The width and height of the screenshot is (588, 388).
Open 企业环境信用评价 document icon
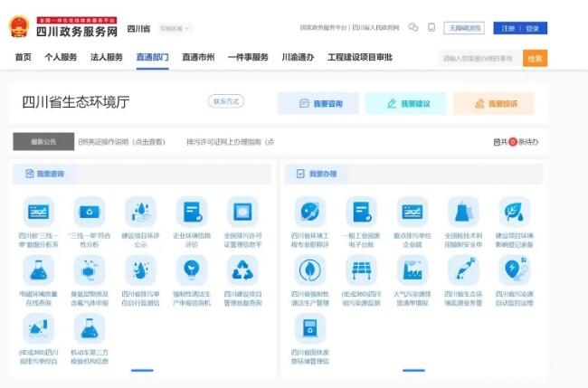click(192, 213)
